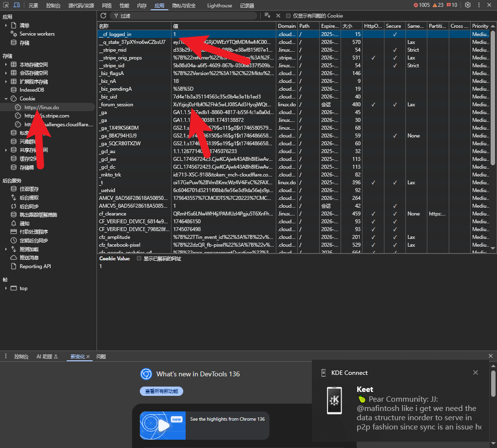Open drawer's three-dot menu icon

pyautogui.click(x=6, y=356)
